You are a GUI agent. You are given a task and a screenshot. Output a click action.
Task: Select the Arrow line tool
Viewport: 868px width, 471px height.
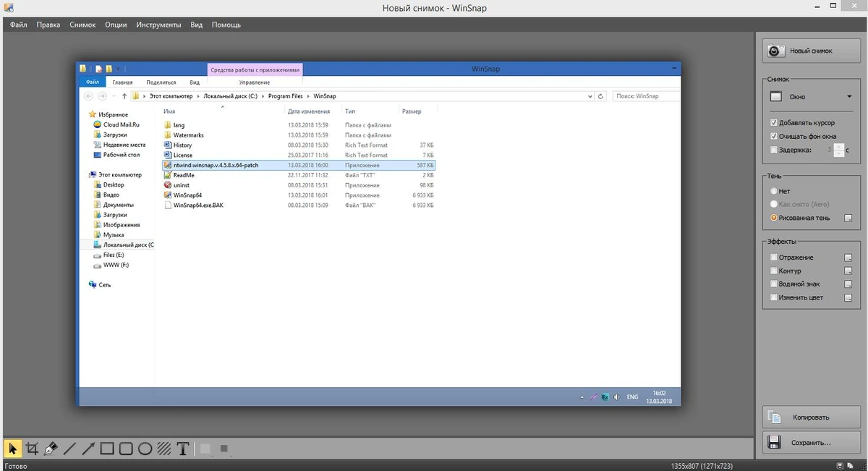pyautogui.click(x=88, y=449)
